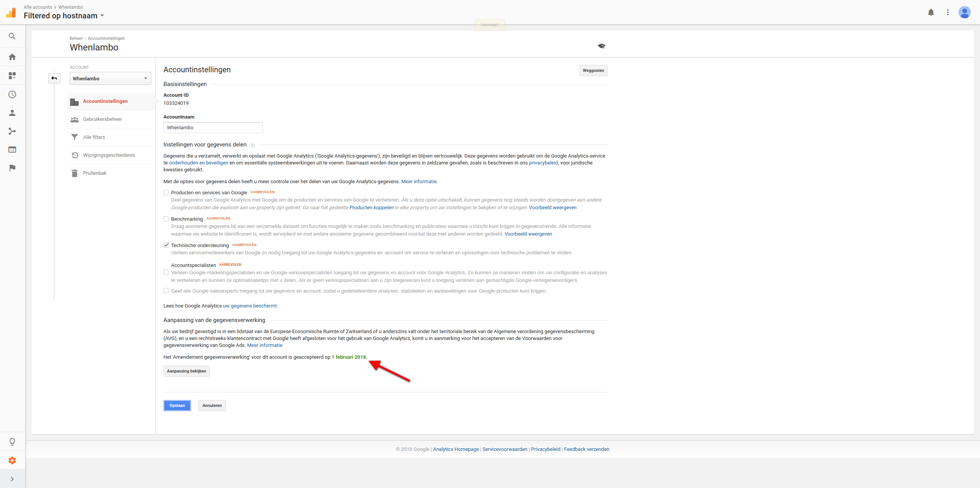Open Voorbeeld weergeven link for Benchmarking
Screen dimensions: 980x488
click(528, 234)
